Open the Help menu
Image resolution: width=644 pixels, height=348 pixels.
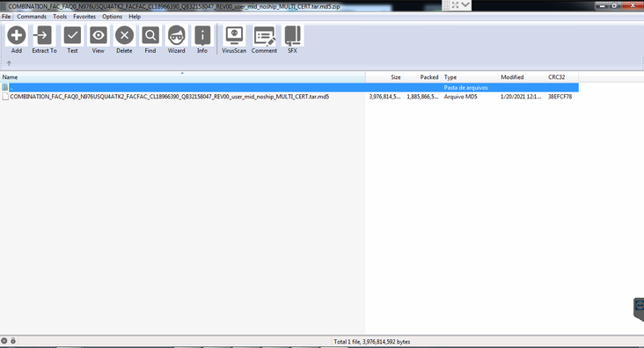click(135, 17)
